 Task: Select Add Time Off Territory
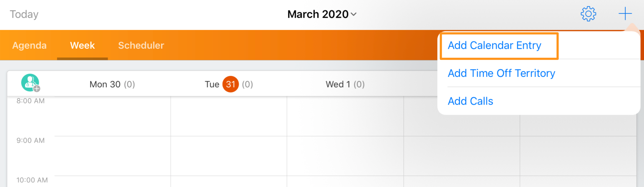pyautogui.click(x=501, y=73)
